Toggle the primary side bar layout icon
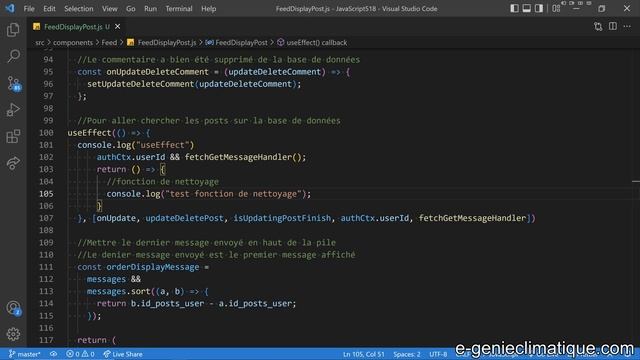Screen dimensions: 640x360 click(x=514, y=8)
